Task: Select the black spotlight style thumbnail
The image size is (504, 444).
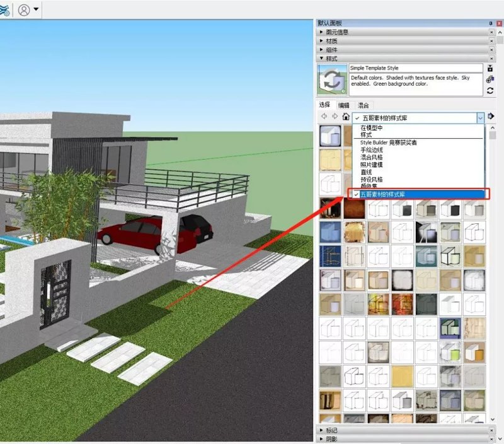Action: (x=427, y=232)
